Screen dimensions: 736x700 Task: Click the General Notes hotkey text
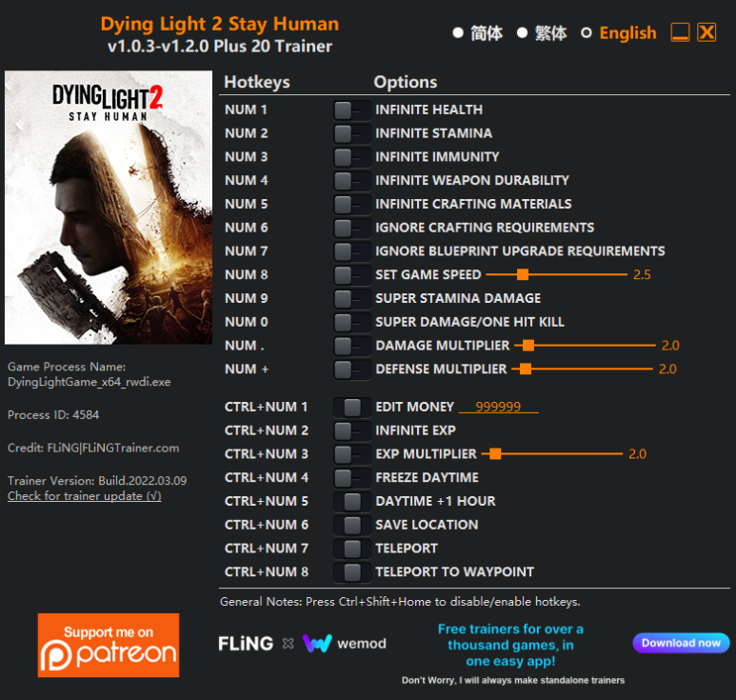pyautogui.click(x=401, y=602)
